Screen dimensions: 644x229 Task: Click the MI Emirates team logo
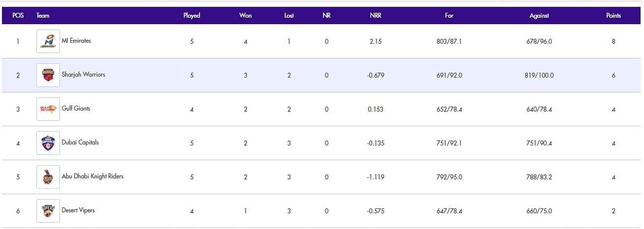[48, 41]
